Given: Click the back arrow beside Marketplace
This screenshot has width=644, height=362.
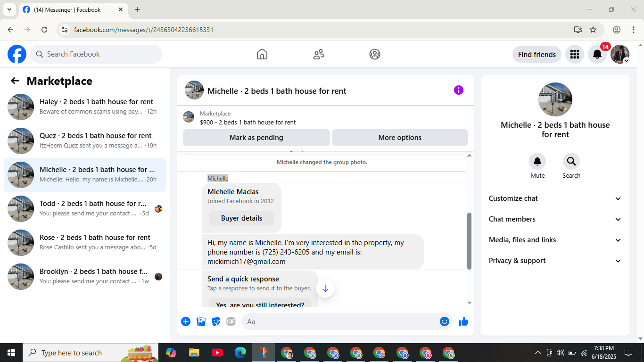Looking at the screenshot, I should pyautogui.click(x=15, y=81).
